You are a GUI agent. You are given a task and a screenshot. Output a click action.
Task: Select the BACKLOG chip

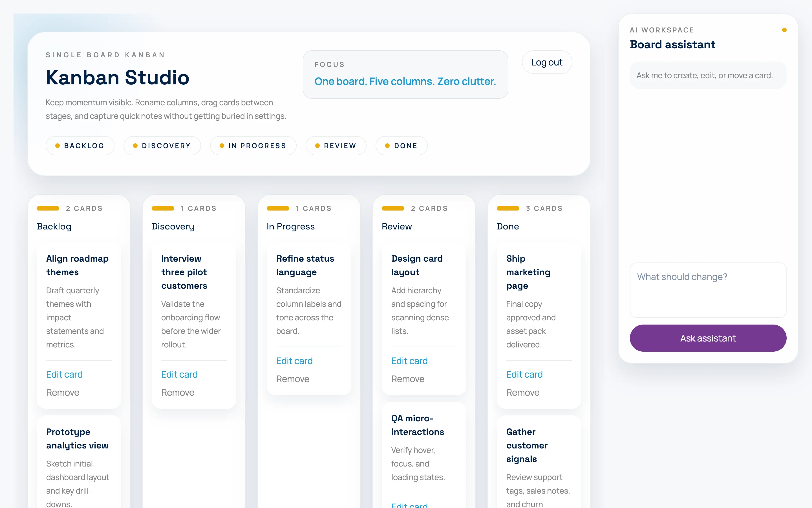point(80,145)
